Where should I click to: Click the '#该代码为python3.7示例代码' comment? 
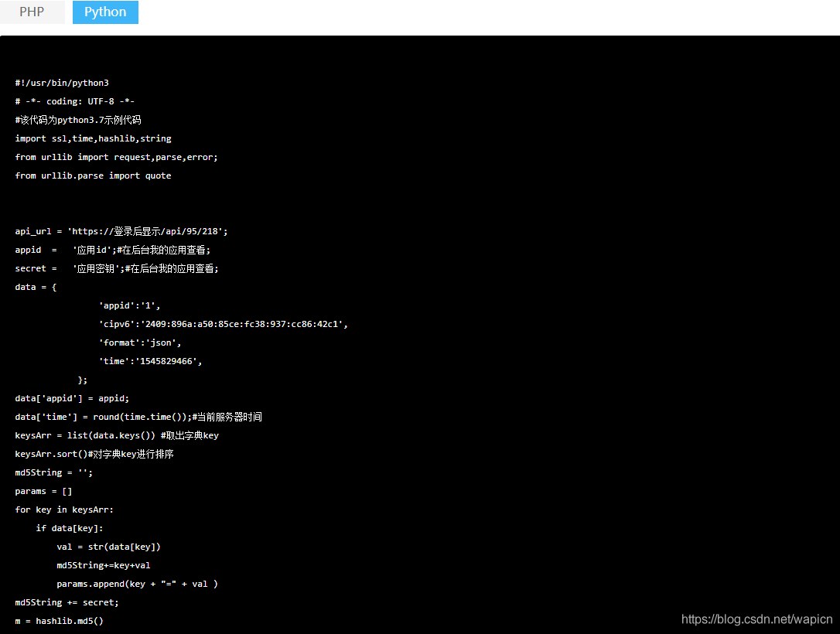78,120
